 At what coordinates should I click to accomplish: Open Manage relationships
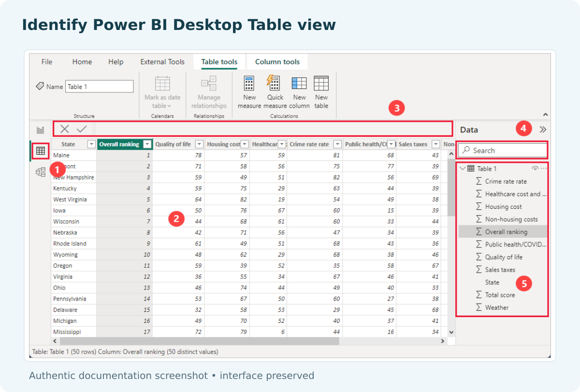(x=209, y=92)
